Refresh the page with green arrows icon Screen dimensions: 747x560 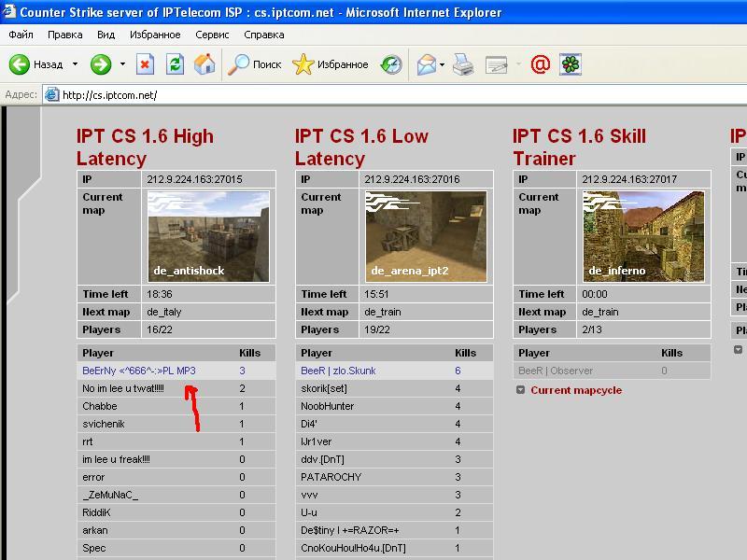tap(175, 64)
